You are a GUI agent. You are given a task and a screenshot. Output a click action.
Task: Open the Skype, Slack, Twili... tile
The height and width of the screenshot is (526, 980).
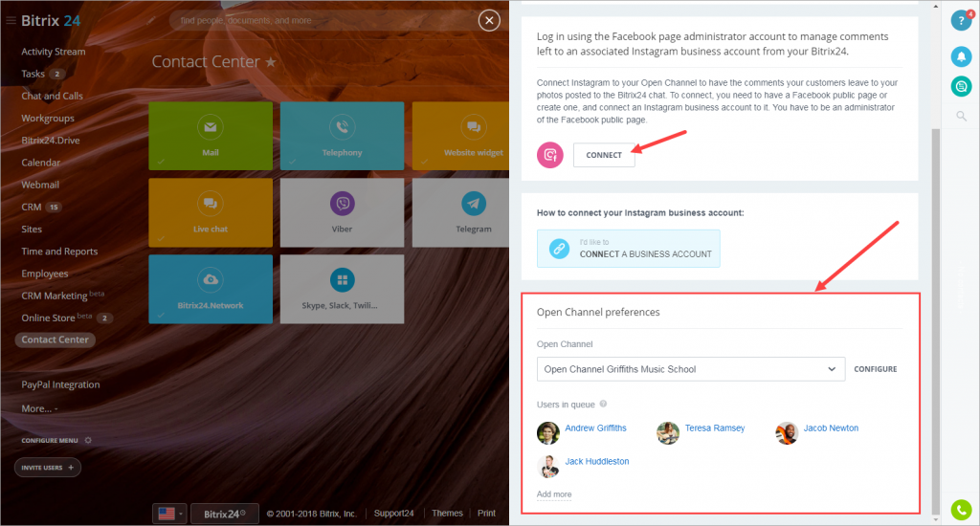coord(342,289)
